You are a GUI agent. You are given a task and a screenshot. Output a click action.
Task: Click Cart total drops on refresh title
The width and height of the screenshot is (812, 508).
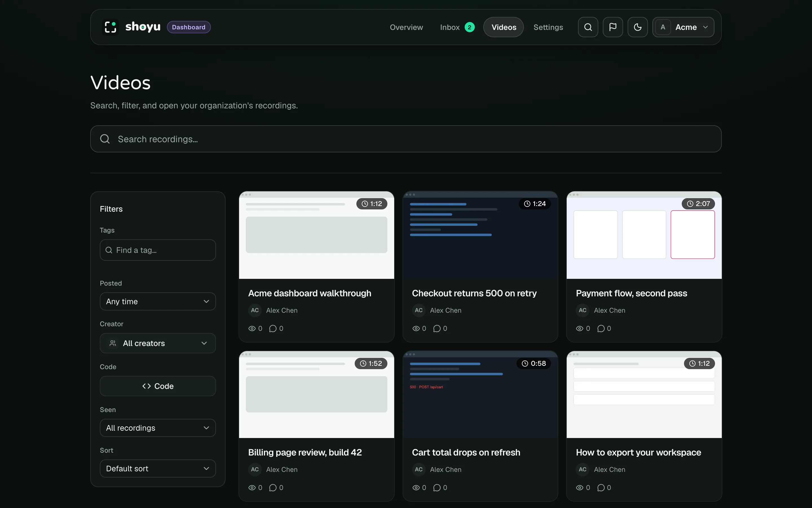click(466, 453)
